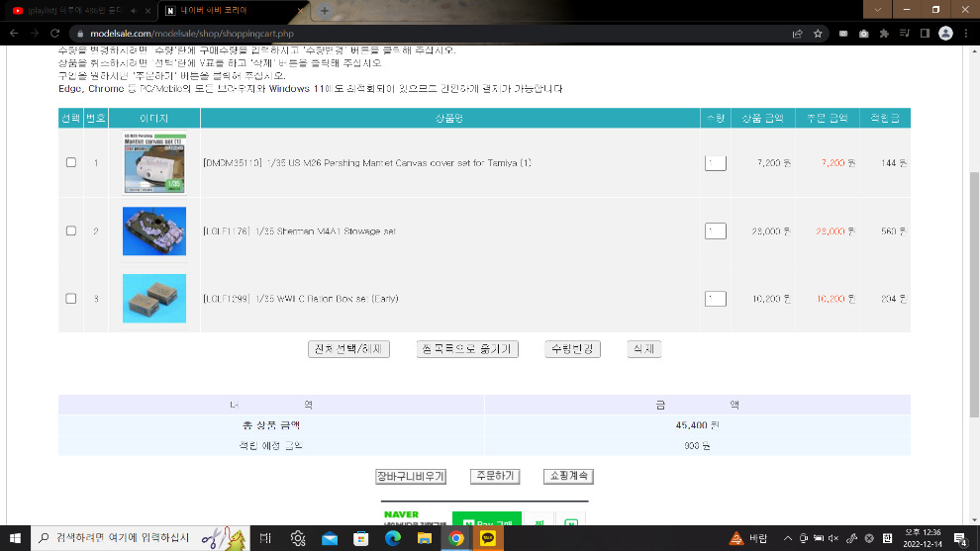Select the Sherman M4A1 Stowage set checkbox
The image size is (980, 551).
pos(70,230)
